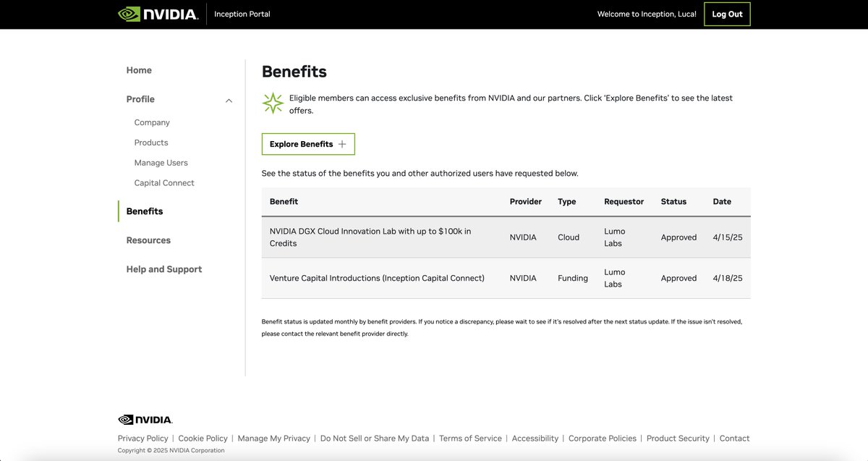
Task: Click the Type column header
Action: [567, 202]
